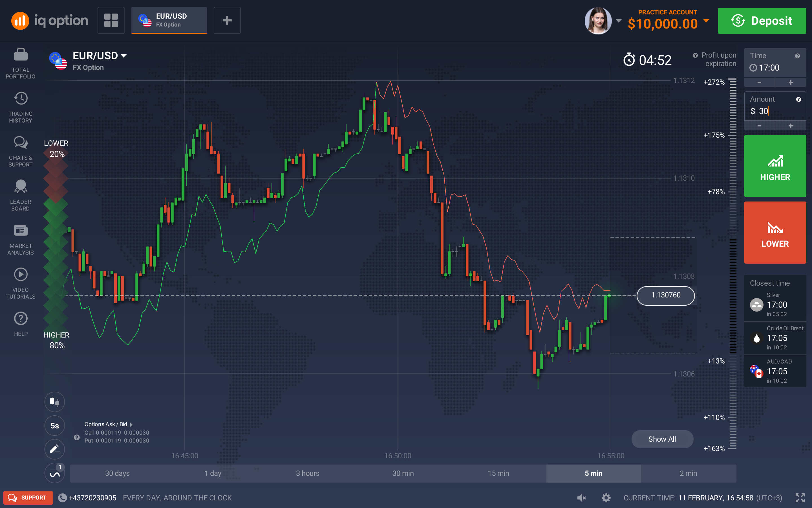Select 5 min timeframe
Screen dimensions: 812x508
[593, 473]
